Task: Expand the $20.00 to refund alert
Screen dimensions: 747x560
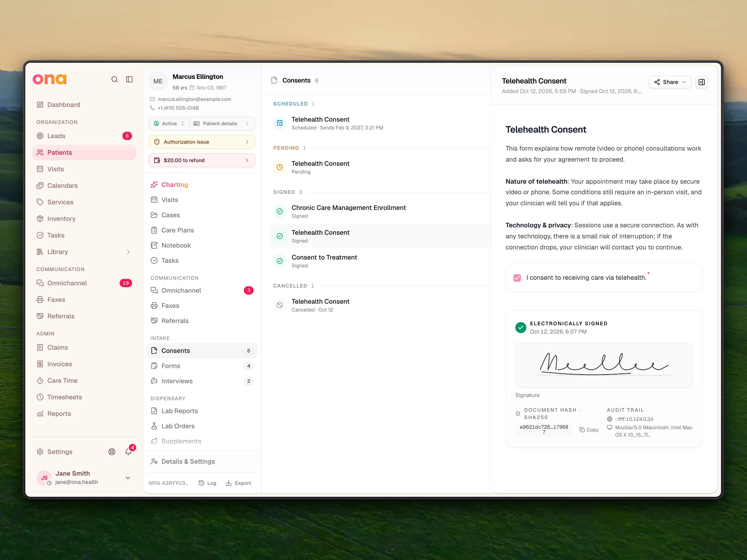Action: [x=202, y=160]
